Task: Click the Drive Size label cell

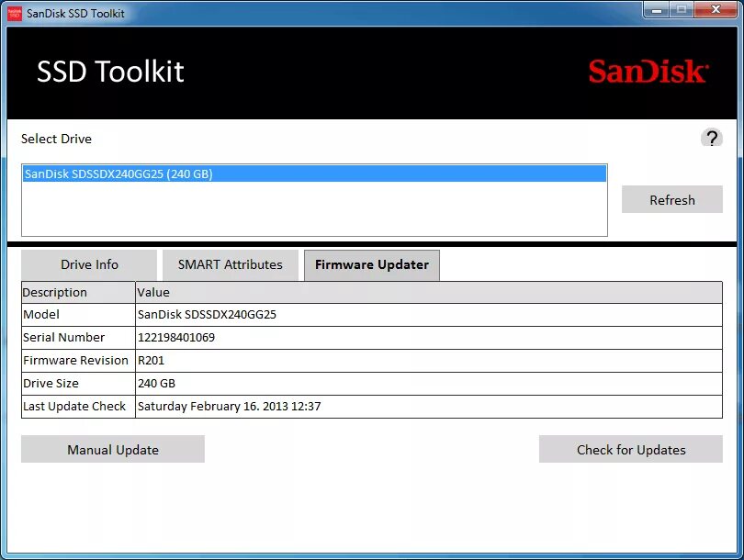Action: [x=78, y=383]
